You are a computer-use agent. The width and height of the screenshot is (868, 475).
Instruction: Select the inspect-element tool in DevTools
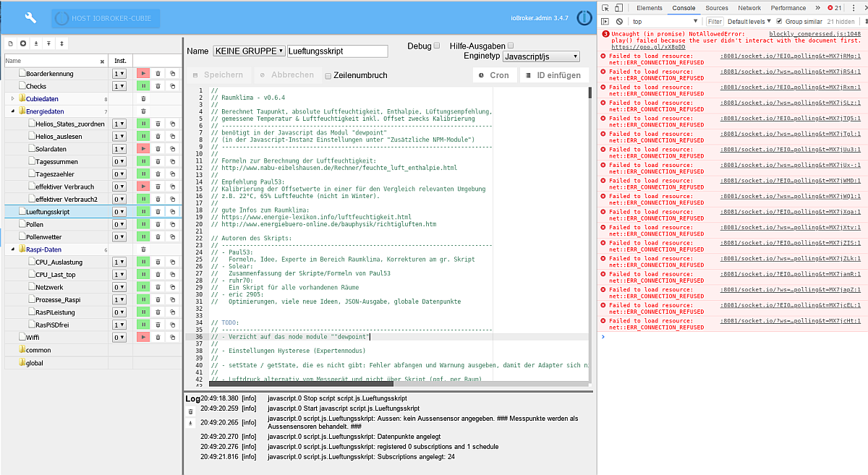click(x=605, y=8)
